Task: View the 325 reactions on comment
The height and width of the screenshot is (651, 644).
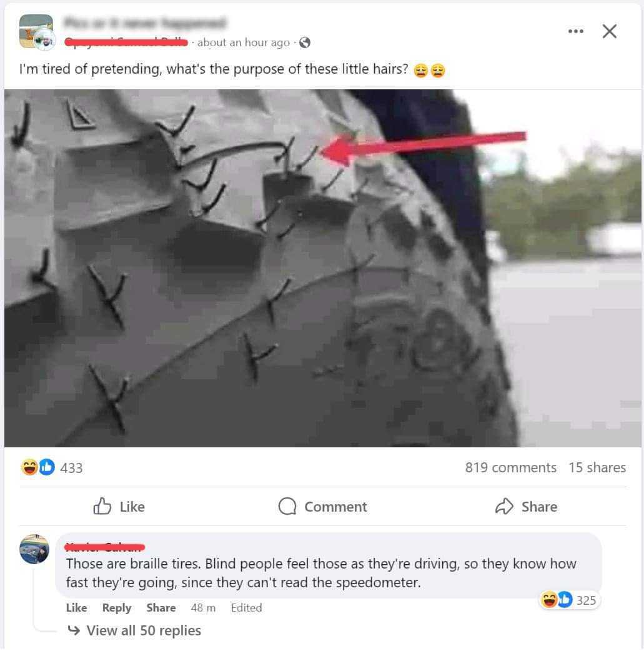Action: (x=568, y=600)
